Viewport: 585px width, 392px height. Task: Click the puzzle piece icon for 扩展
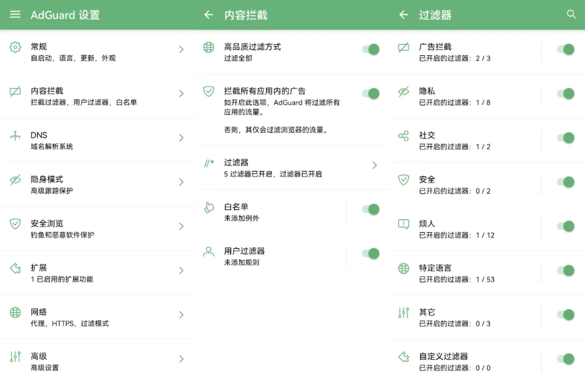(15, 268)
